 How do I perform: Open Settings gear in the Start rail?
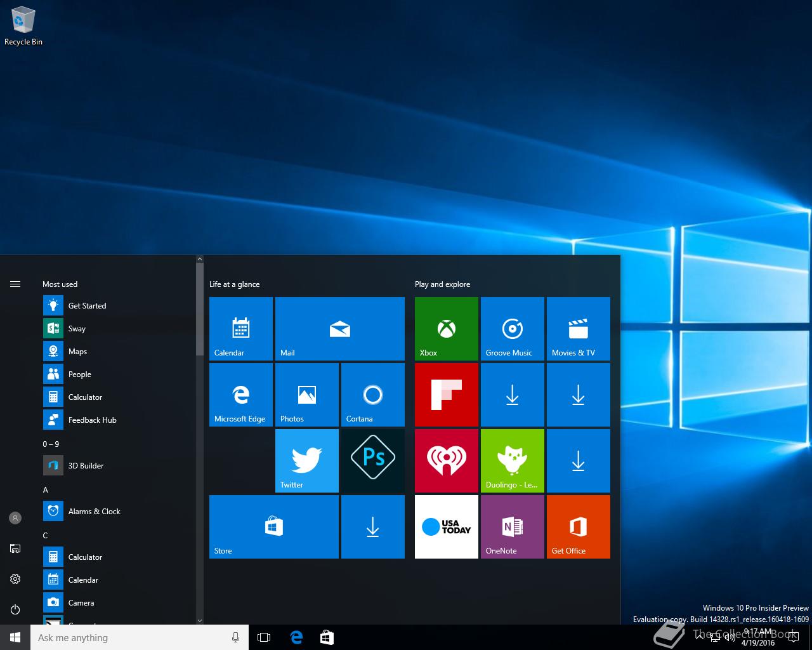[15, 579]
